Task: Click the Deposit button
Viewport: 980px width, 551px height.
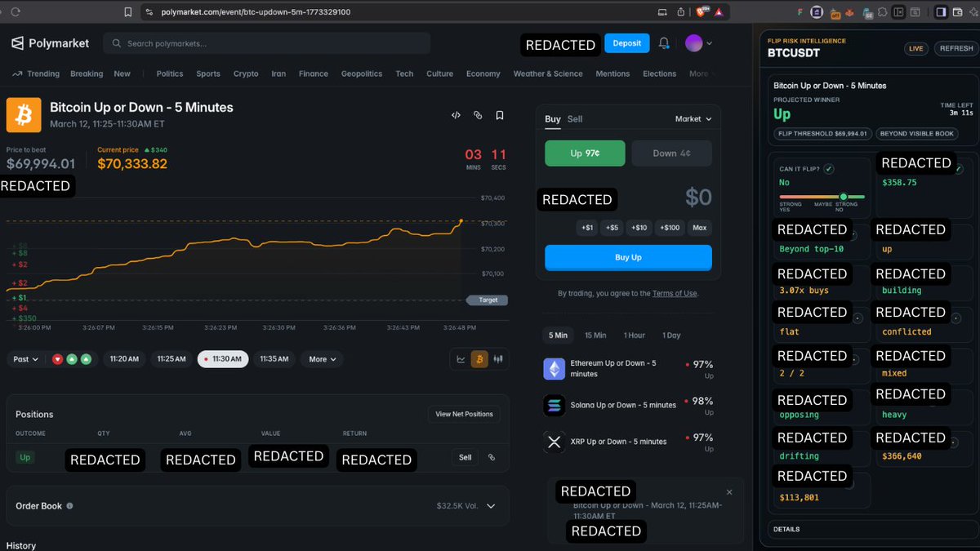Action: click(x=627, y=43)
